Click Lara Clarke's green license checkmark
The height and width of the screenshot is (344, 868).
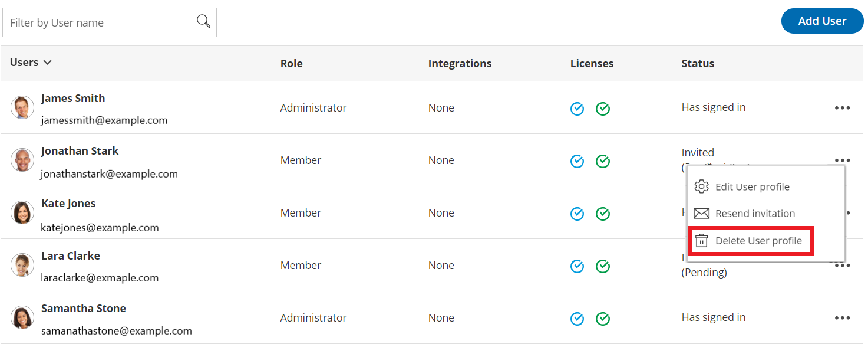602,266
